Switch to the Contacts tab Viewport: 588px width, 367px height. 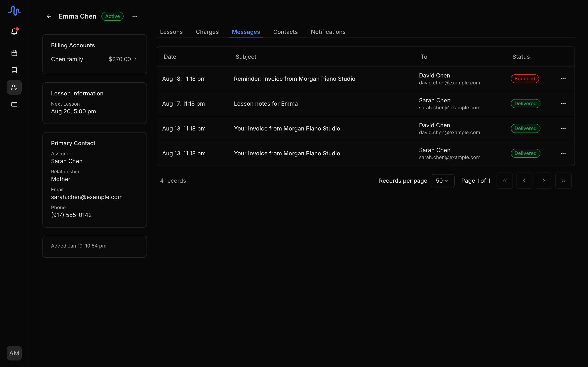(x=285, y=32)
